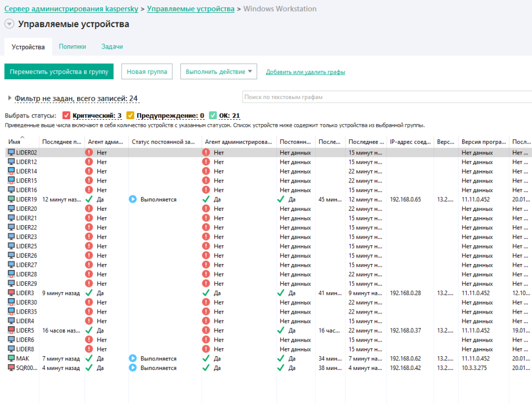Screen dimensions: 532x403
Task: Click Переместить устройства в группу button
Action: [59, 72]
